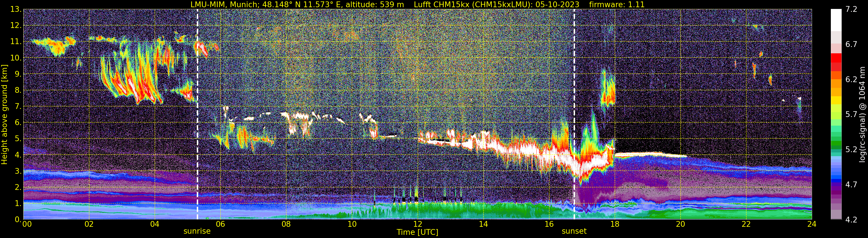The height and width of the screenshot is (238, 868).
Task: Click the x-axis tick label '20'
Action: click(x=680, y=224)
